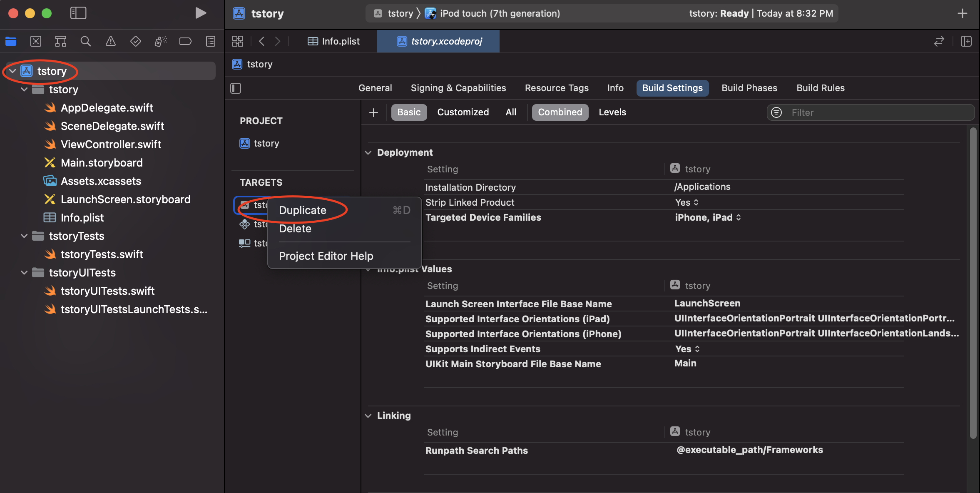
Task: Open the report navigator icon
Action: [211, 41]
